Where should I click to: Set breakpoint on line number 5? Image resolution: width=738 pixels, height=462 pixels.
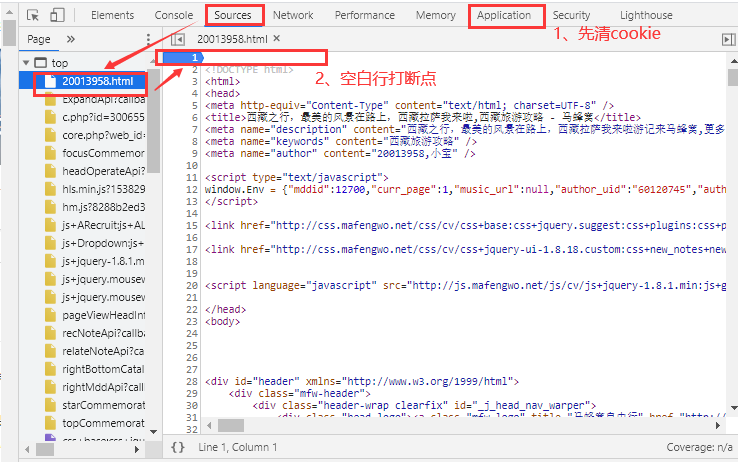[195, 105]
